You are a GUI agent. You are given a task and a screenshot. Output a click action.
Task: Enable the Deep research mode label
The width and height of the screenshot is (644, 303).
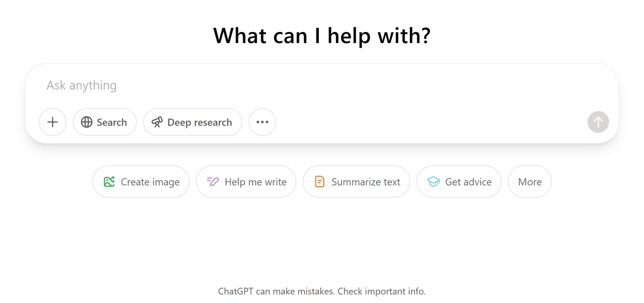click(200, 122)
